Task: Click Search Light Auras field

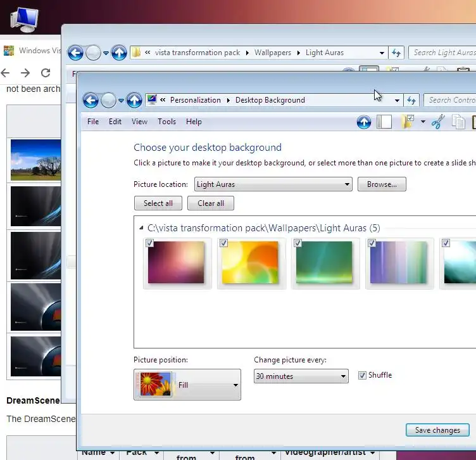Action: [x=442, y=53]
